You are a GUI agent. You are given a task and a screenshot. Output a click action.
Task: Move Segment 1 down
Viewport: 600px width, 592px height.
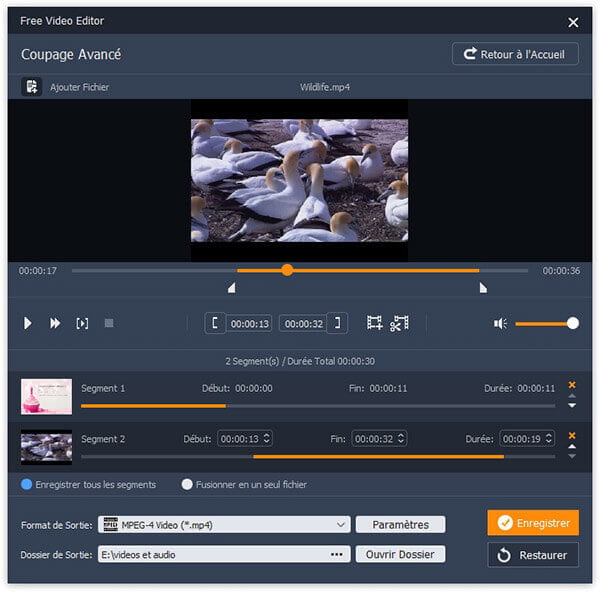pyautogui.click(x=572, y=405)
